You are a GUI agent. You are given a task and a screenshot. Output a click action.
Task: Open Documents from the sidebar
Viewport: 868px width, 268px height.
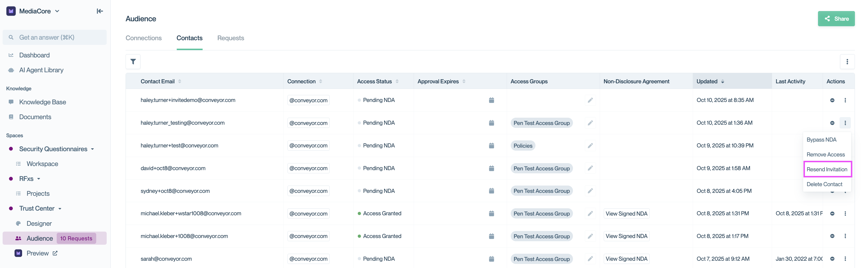(35, 117)
